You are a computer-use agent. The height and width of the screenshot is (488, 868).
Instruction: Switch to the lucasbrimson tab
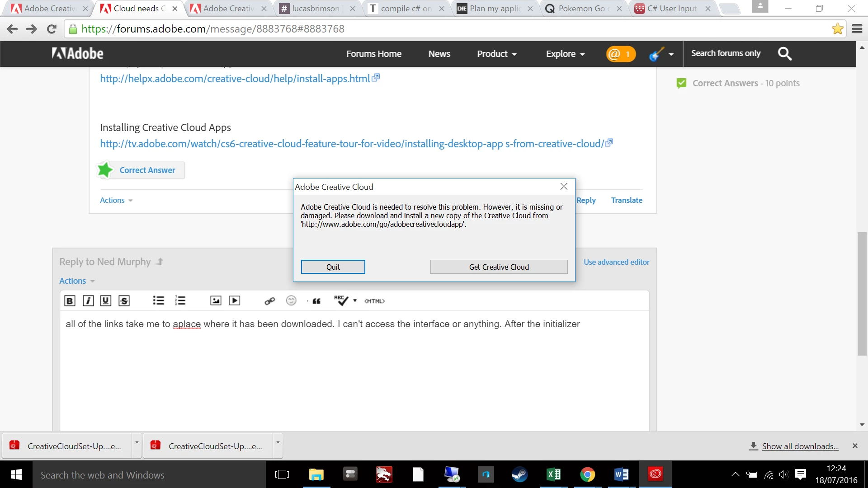pos(316,9)
